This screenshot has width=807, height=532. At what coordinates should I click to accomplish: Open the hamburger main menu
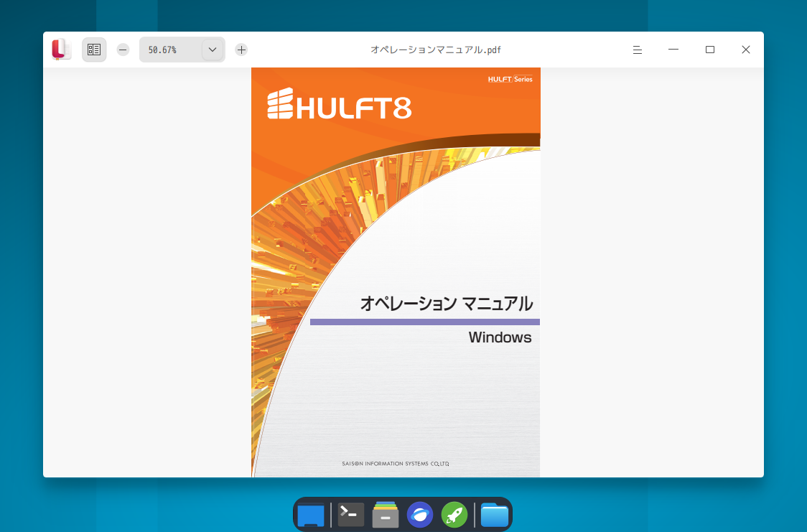point(637,50)
